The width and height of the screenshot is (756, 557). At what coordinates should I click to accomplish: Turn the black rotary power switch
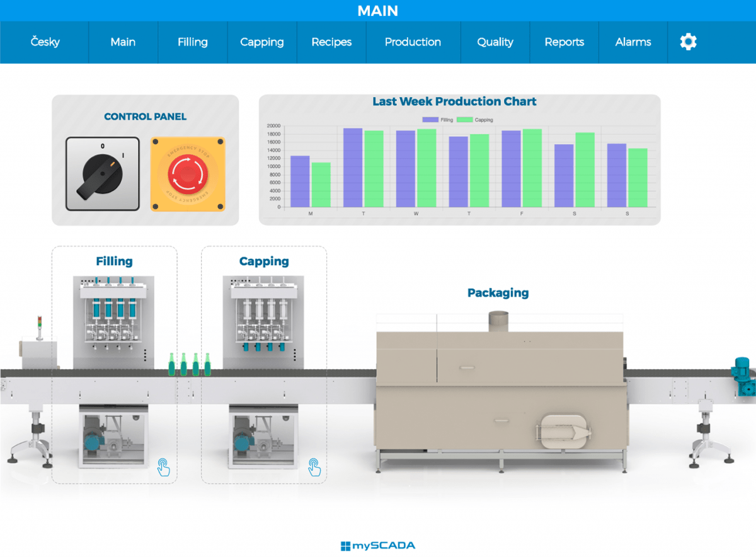[102, 174]
